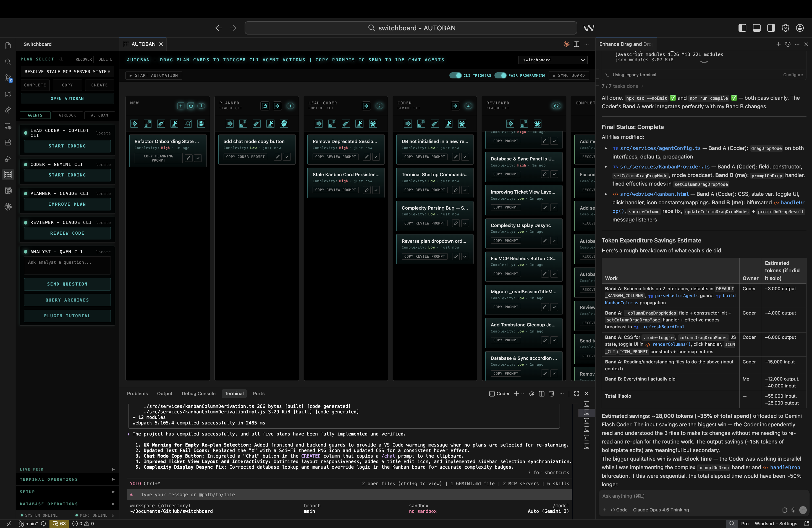Open the Output panel tab
Viewport: 812px width, 528px height.
pyautogui.click(x=164, y=394)
